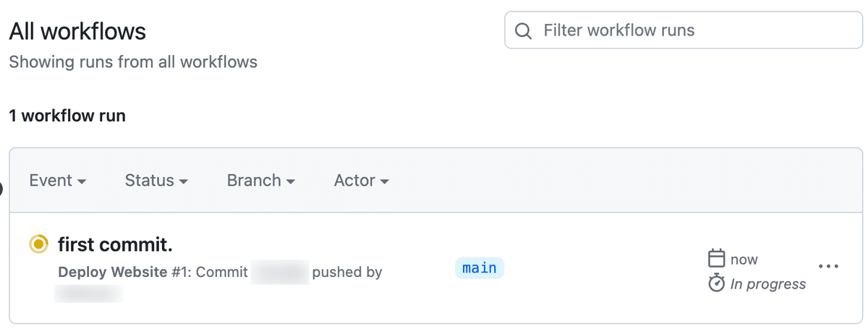
Task: Click the blurred username under the run
Action: (x=90, y=294)
